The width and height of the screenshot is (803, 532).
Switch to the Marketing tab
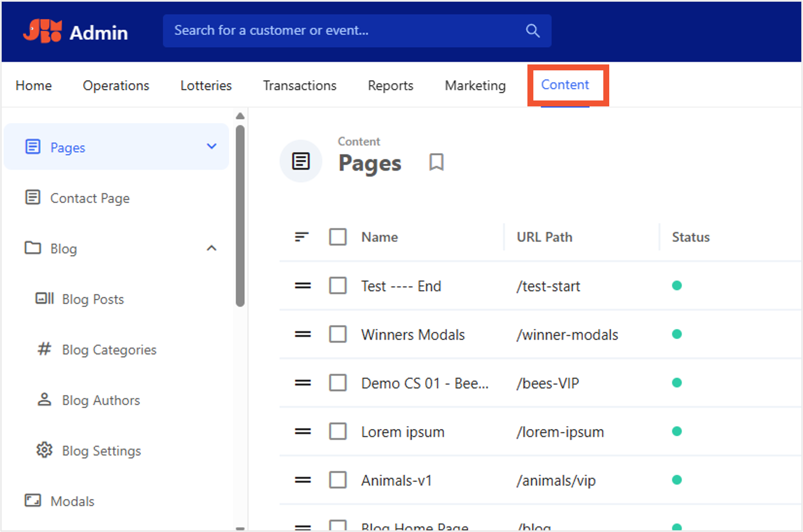(475, 85)
